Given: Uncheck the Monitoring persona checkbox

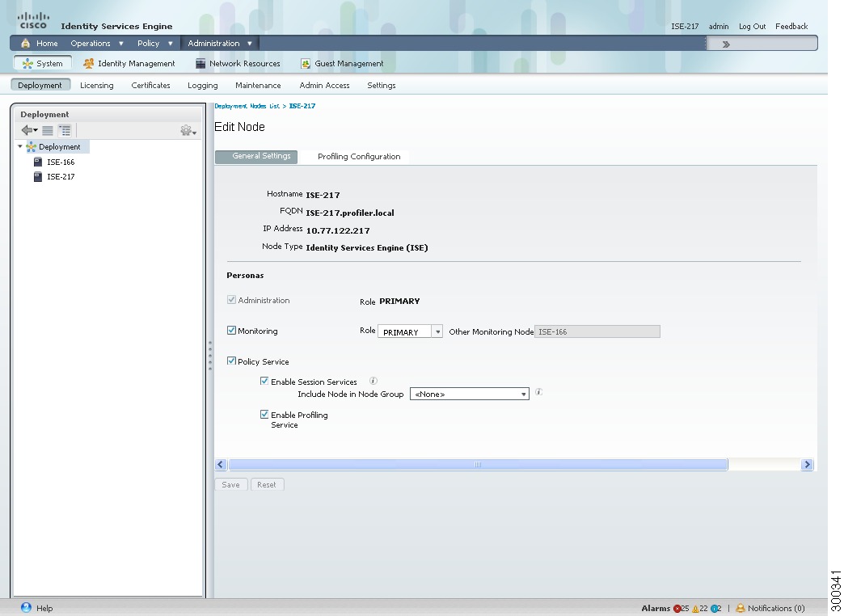Looking at the screenshot, I should [231, 330].
